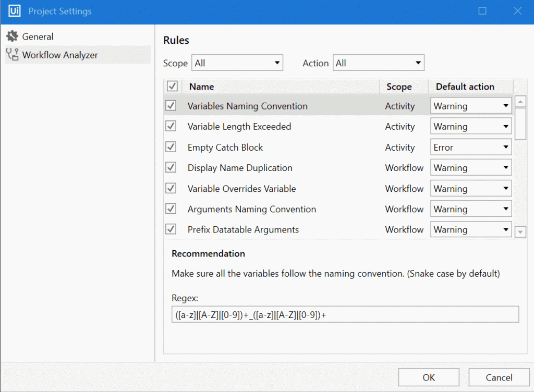Click the rules list scroll down arrow
Screen dimensions: 534x392
coord(520,232)
